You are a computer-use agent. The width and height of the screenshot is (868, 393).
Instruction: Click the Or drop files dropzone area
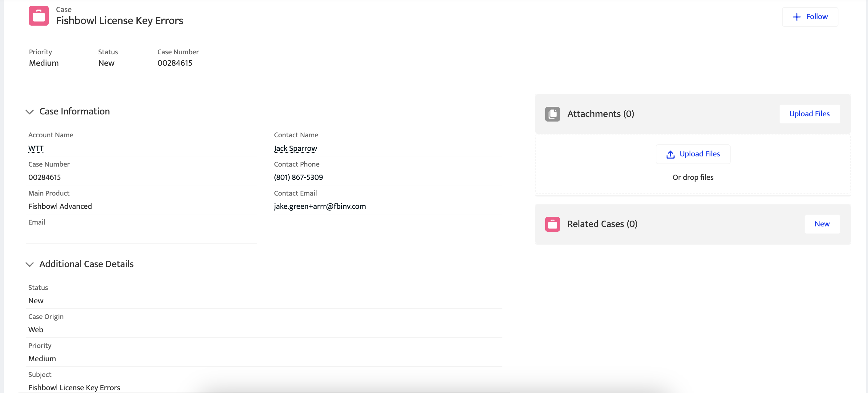click(x=692, y=177)
